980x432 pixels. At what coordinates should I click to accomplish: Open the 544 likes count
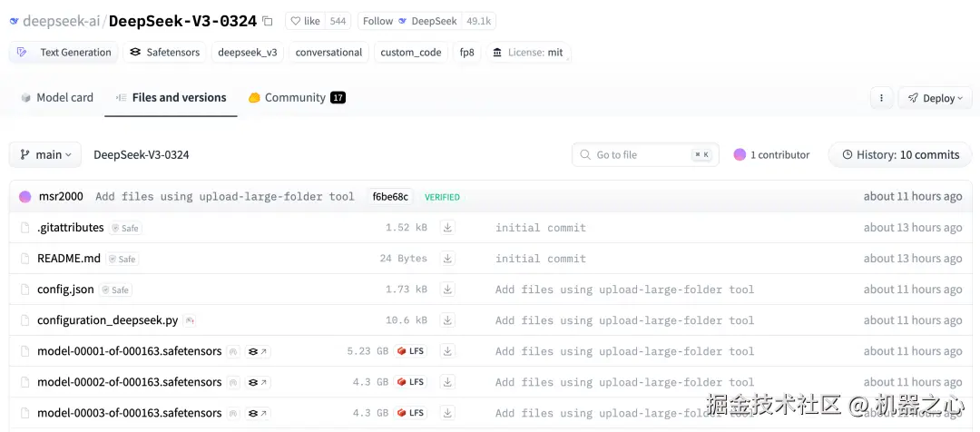click(338, 21)
